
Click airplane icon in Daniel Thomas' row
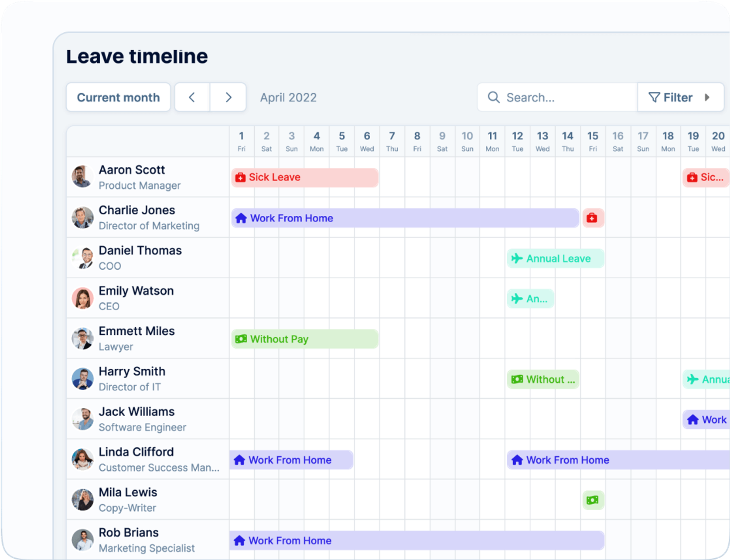pyautogui.click(x=517, y=258)
